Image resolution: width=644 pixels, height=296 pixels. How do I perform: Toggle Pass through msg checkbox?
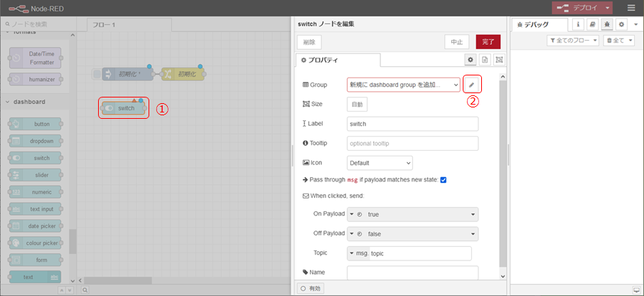tap(443, 180)
